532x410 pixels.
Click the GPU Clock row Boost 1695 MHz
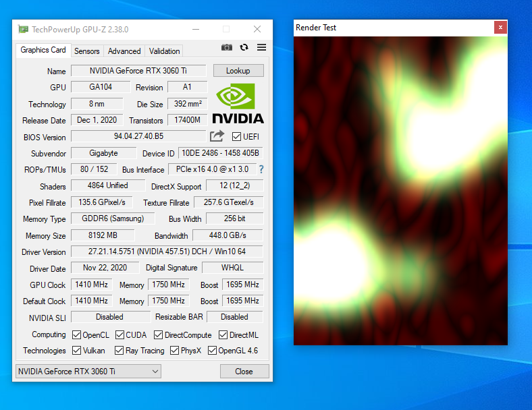tap(242, 285)
